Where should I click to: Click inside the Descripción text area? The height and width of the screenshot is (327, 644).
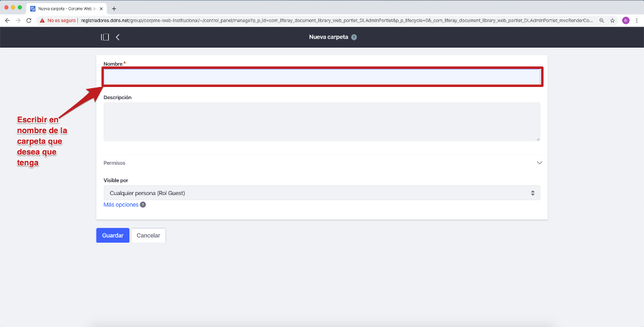click(x=321, y=121)
